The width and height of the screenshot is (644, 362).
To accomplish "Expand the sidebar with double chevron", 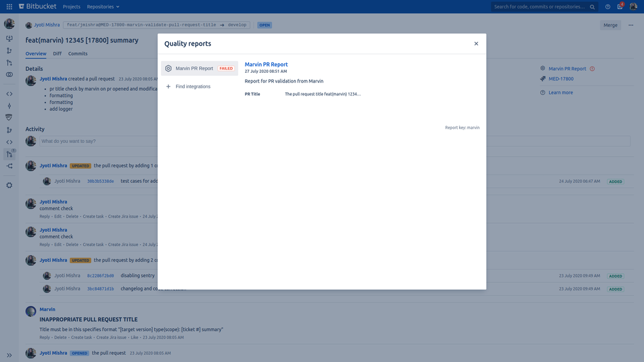I will click(9, 355).
